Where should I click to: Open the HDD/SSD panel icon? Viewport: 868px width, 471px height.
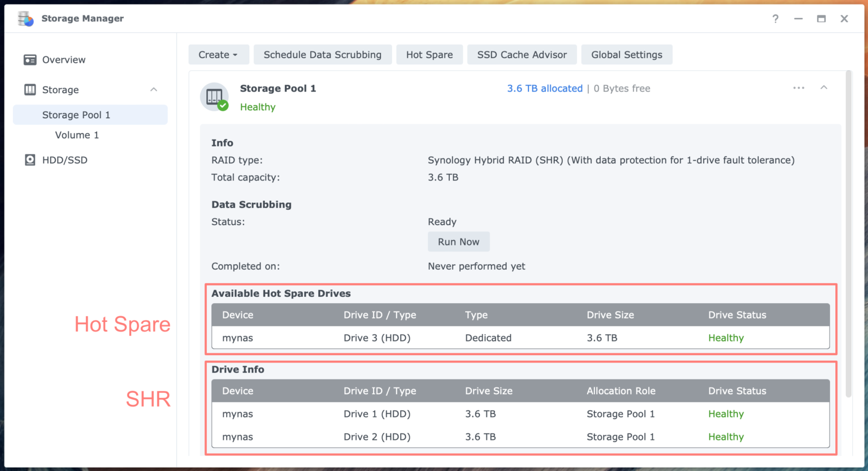[30, 160]
